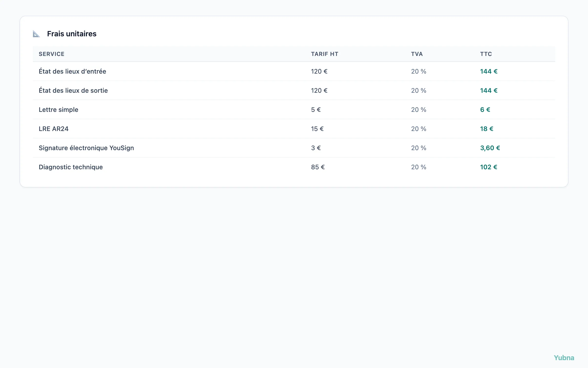Viewport: 588px width, 368px height.
Task: Click the Diagnostic technique service
Action: pyautogui.click(x=71, y=167)
